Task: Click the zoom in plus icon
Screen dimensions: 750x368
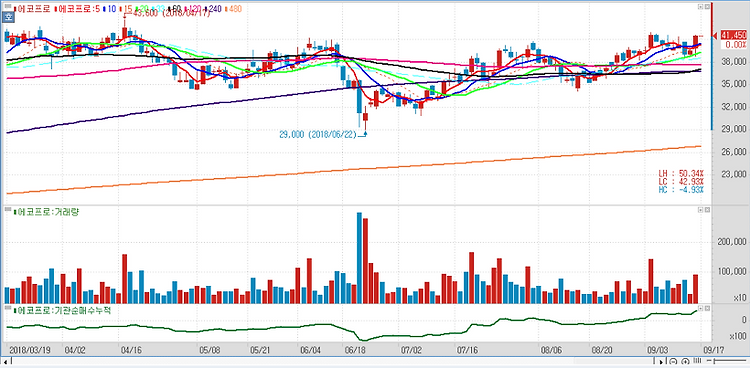Action: 685,362
